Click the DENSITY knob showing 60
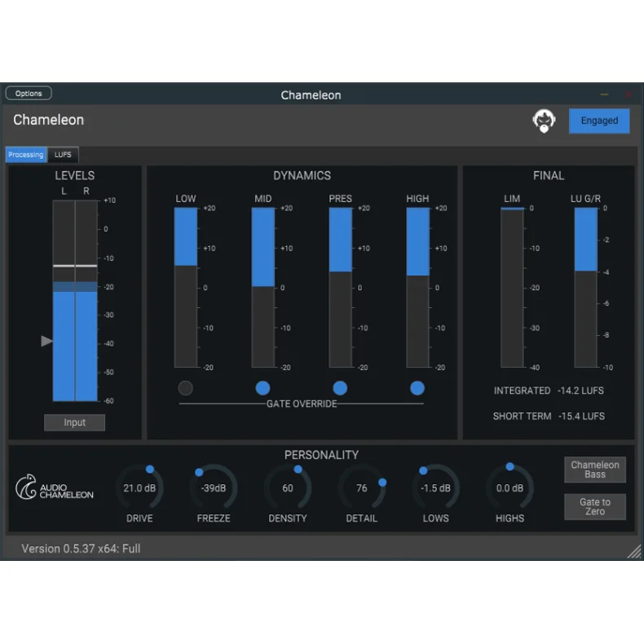Viewport: 644px width, 644px height. coord(288,487)
